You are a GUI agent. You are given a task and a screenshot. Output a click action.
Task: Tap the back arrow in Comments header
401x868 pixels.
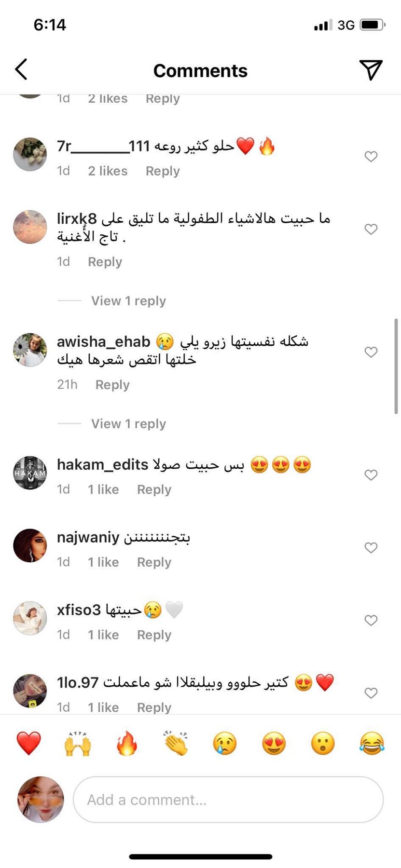21,69
